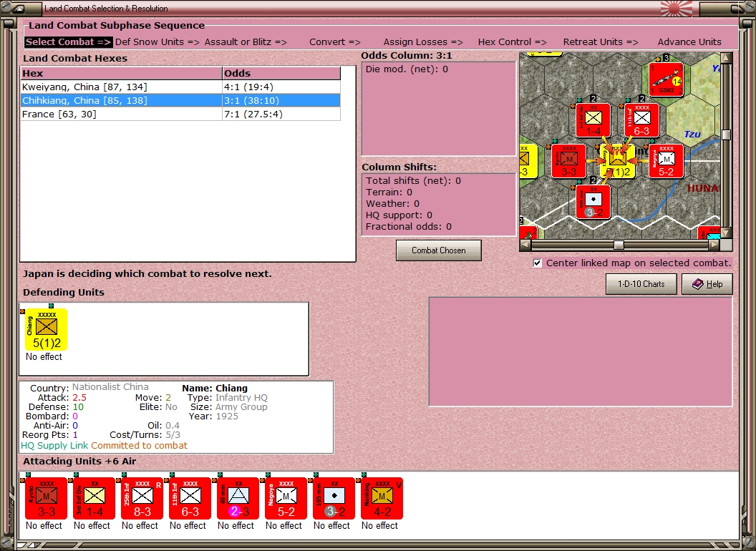Click the 'Weather: 0' column shift line
The image size is (756, 551).
click(x=392, y=203)
